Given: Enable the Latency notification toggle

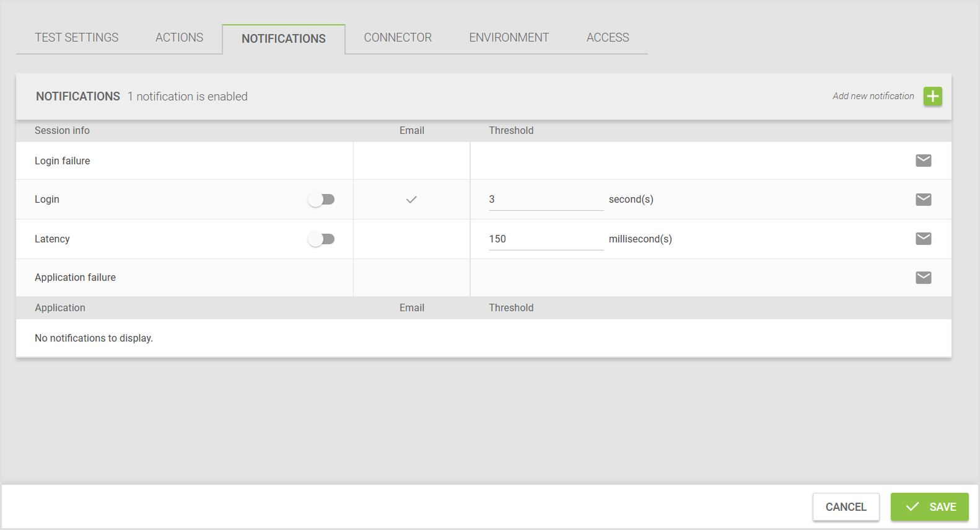Looking at the screenshot, I should 322,239.
